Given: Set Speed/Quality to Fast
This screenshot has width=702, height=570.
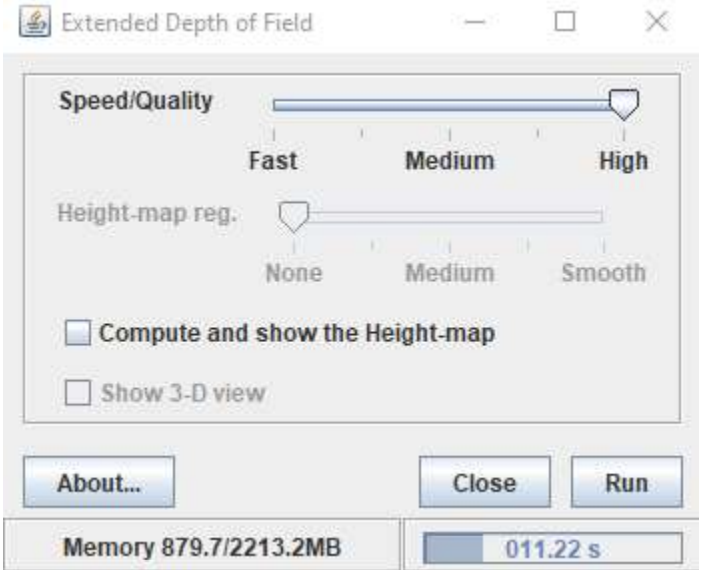Looking at the screenshot, I should click(274, 105).
